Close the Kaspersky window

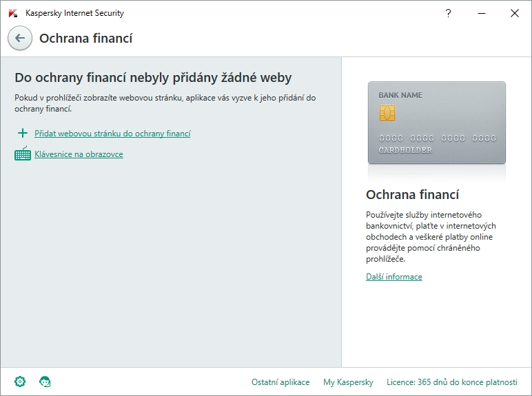pos(515,13)
